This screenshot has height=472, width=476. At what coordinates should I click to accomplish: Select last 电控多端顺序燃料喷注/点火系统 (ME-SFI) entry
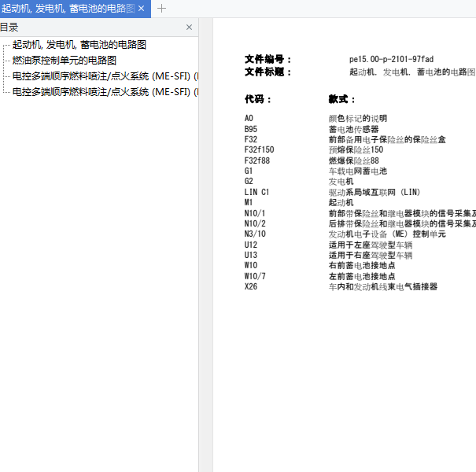(105, 92)
